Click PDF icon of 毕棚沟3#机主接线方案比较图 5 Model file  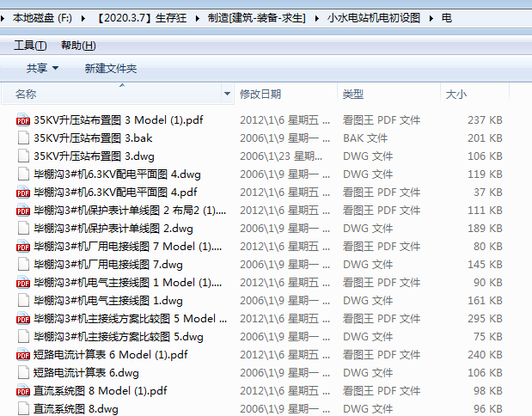pos(23,319)
